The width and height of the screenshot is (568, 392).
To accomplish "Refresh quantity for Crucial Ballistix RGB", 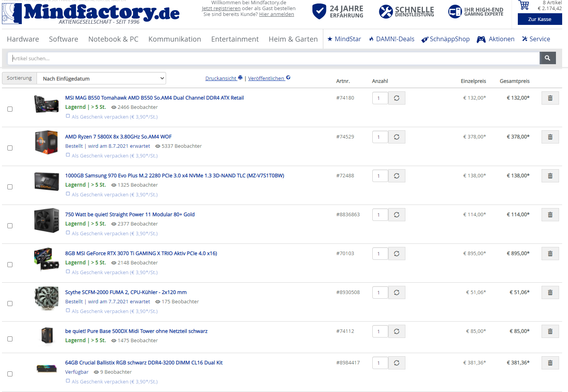I will [396, 363].
